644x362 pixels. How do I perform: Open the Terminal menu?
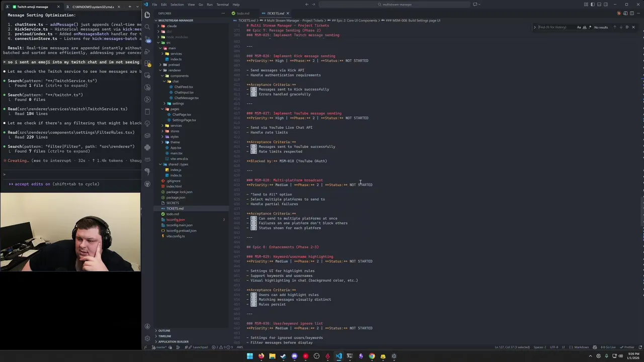click(222, 5)
